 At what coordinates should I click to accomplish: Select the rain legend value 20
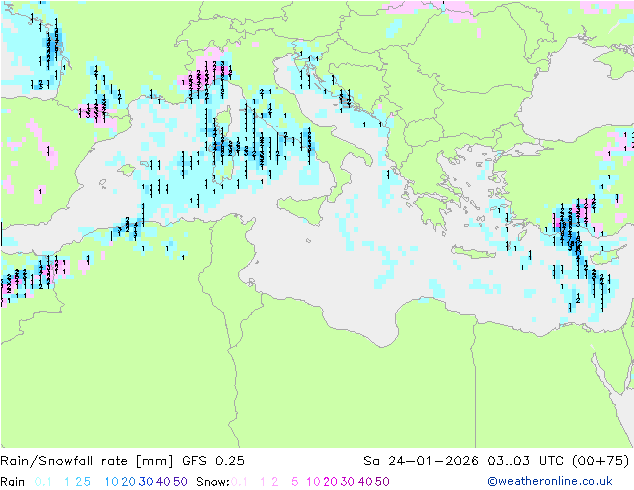128,482
